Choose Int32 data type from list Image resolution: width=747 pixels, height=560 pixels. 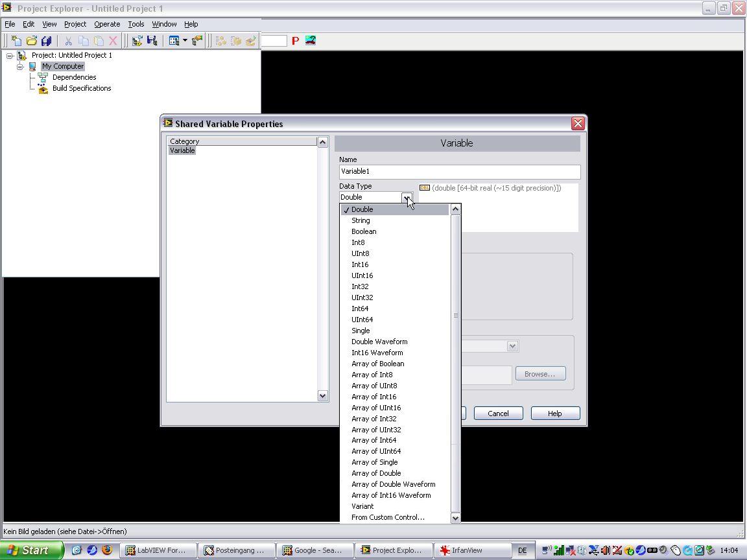pos(394,286)
